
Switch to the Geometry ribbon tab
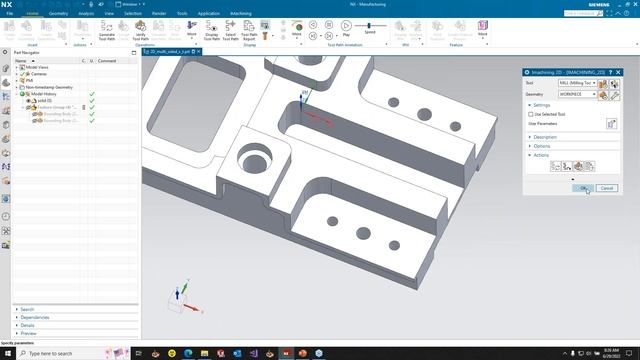pyautogui.click(x=58, y=13)
